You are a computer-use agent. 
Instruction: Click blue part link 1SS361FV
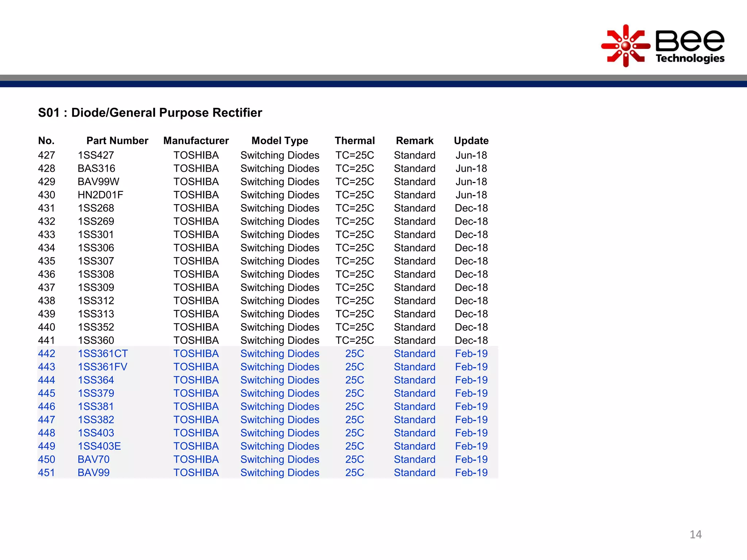(102, 367)
